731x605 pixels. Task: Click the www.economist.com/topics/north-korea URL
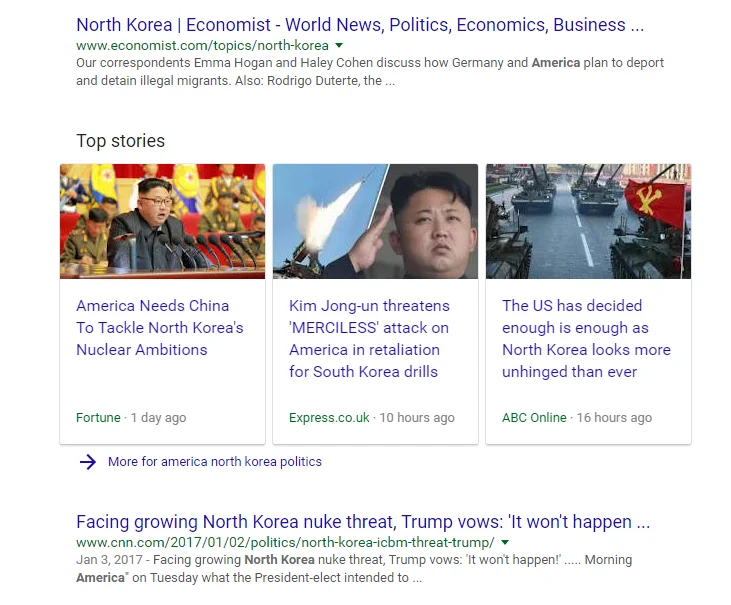click(202, 46)
